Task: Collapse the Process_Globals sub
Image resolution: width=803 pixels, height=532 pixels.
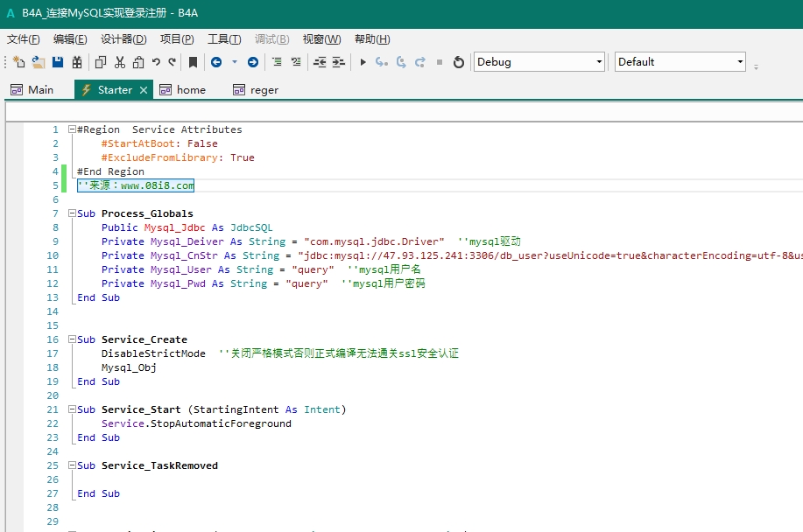Action: tap(72, 213)
